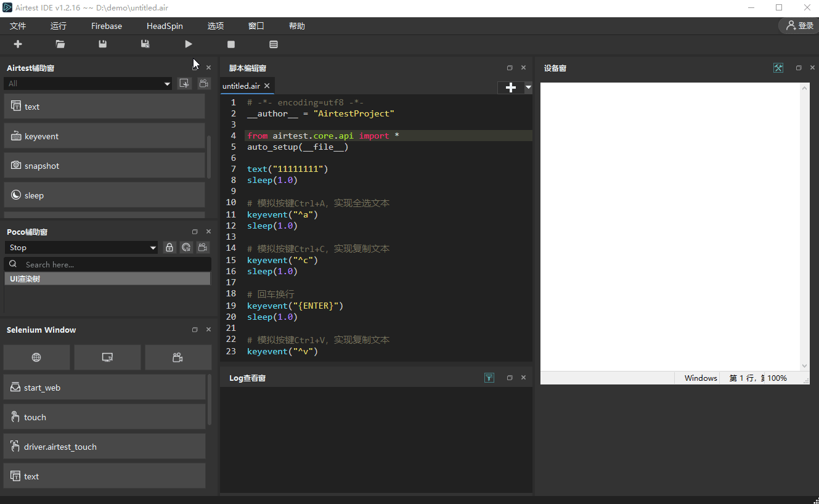Click the Airtest辅助窗 command list scrollbar
The height and width of the screenshot is (504, 819).
209,157
